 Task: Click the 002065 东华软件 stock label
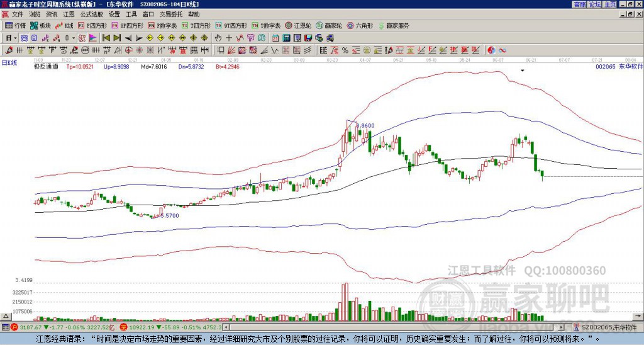click(x=619, y=66)
